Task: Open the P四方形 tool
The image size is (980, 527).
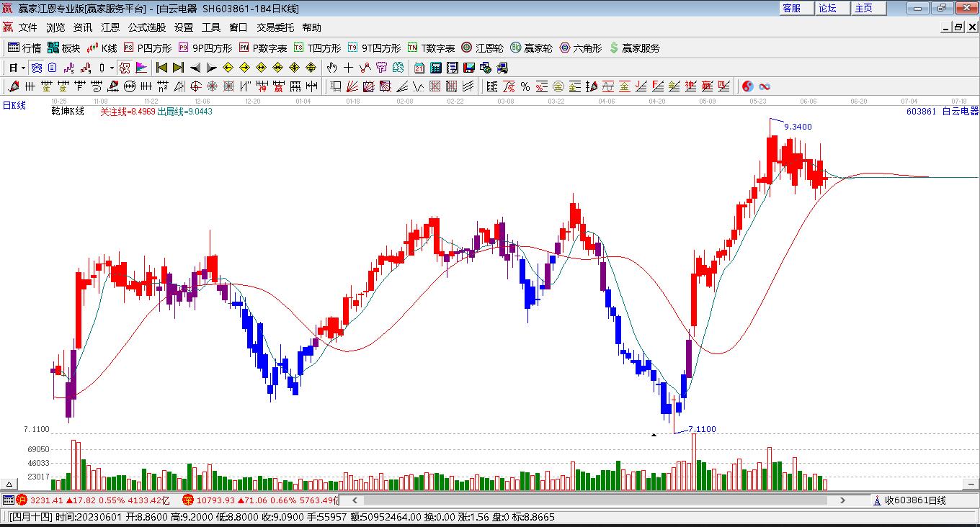Action: pyautogui.click(x=148, y=48)
